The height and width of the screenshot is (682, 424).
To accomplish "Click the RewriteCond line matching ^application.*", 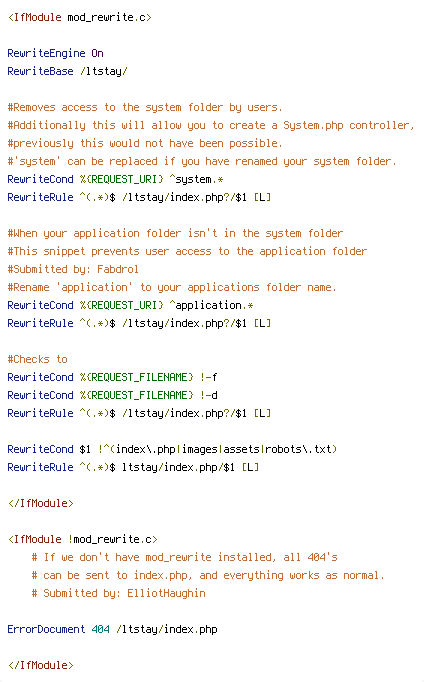I will tap(130, 305).
